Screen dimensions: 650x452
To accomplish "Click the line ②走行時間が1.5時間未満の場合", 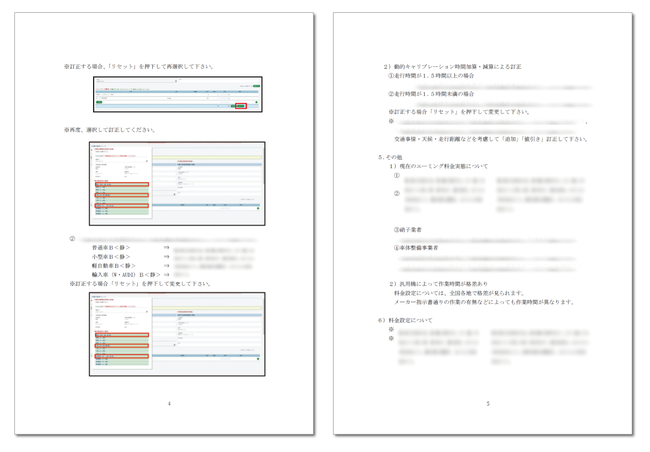I will coord(431,94).
